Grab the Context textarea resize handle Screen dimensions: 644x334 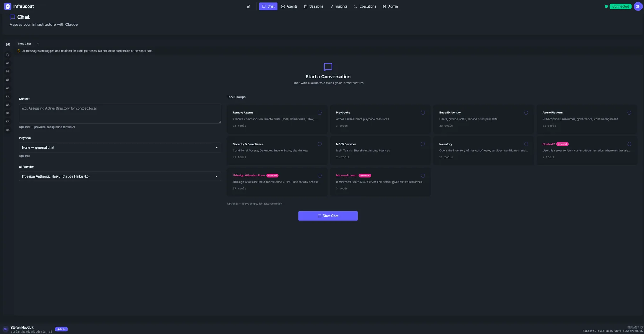click(x=220, y=122)
